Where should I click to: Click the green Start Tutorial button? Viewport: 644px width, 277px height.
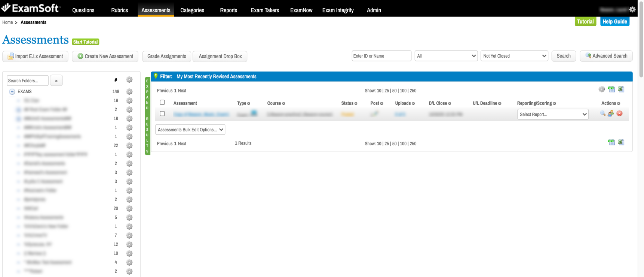pos(86,42)
